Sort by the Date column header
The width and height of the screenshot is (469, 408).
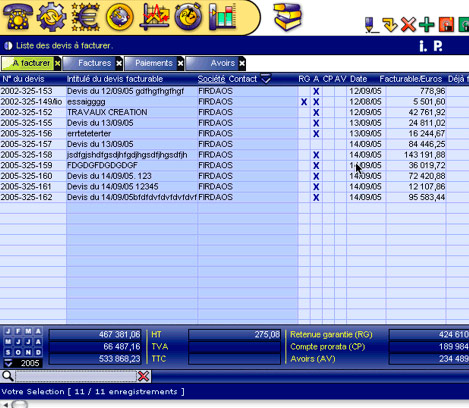coord(358,79)
